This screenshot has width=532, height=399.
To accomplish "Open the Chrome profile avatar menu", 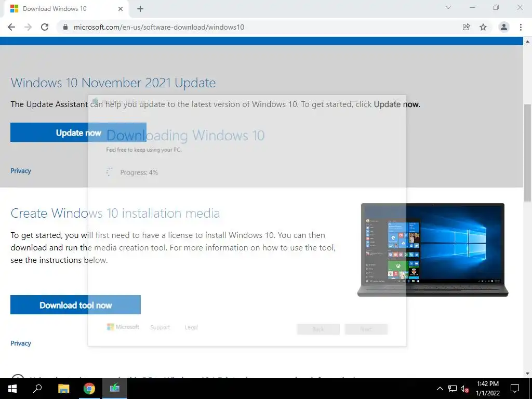I will click(x=504, y=27).
